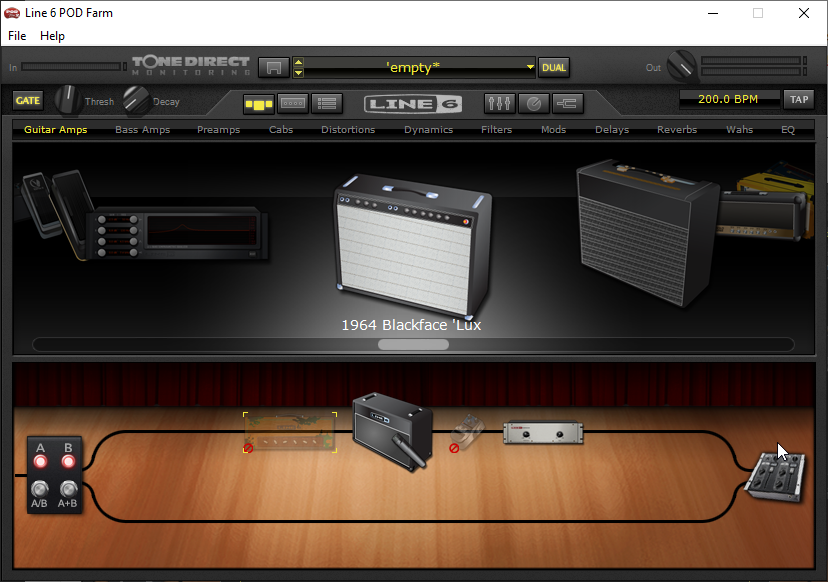Select the Cabs category

(x=281, y=129)
